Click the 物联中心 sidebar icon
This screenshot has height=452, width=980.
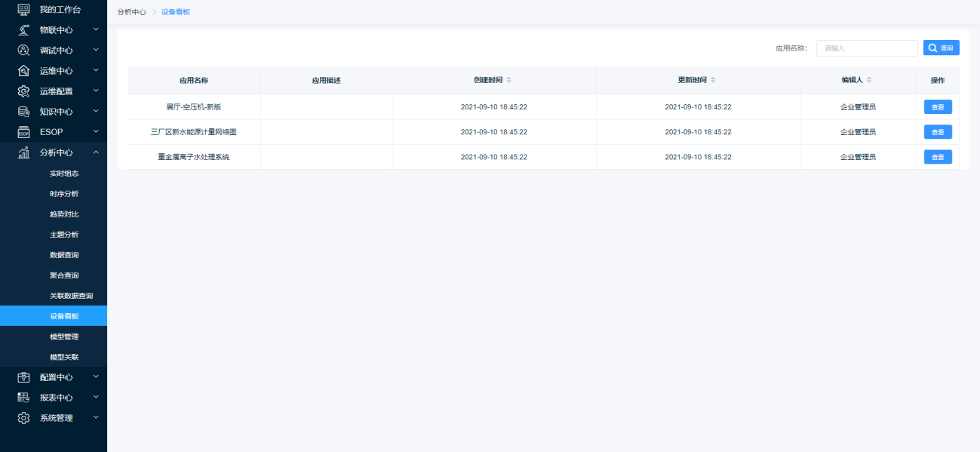coord(23,30)
